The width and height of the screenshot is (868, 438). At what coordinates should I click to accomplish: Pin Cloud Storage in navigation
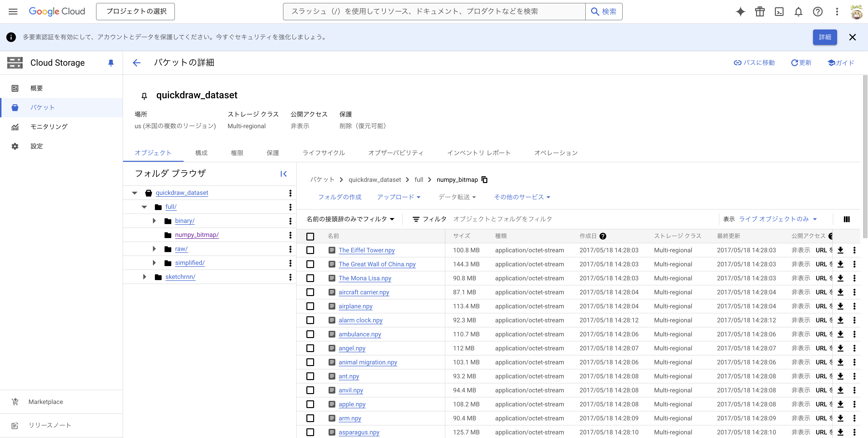pyautogui.click(x=111, y=63)
